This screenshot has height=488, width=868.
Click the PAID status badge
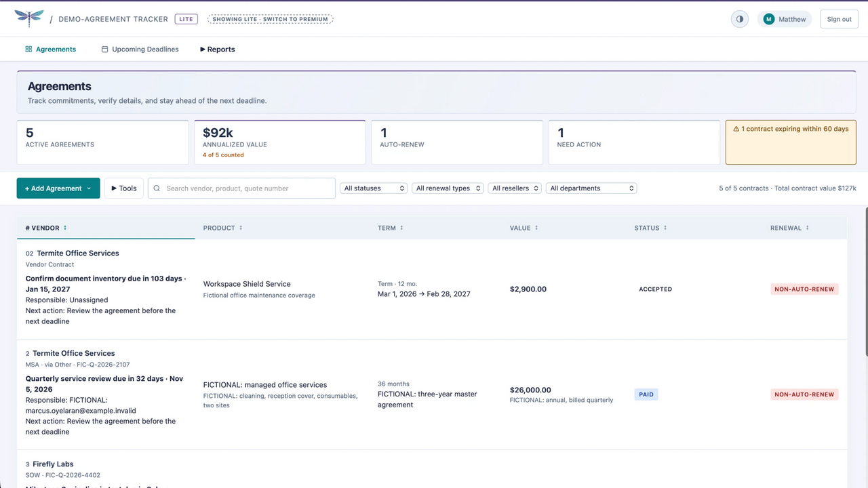(646, 394)
